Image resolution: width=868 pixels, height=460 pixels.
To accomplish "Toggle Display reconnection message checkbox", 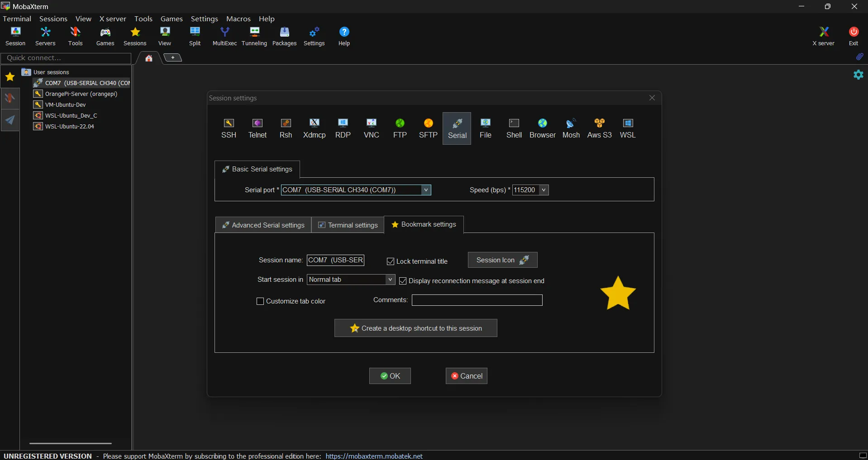I will (403, 281).
